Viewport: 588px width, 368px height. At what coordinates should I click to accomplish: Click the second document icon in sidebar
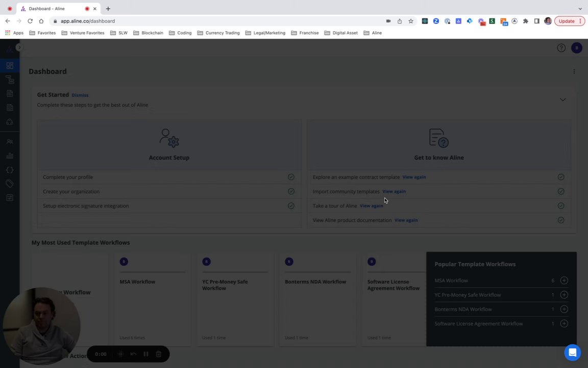(10, 108)
